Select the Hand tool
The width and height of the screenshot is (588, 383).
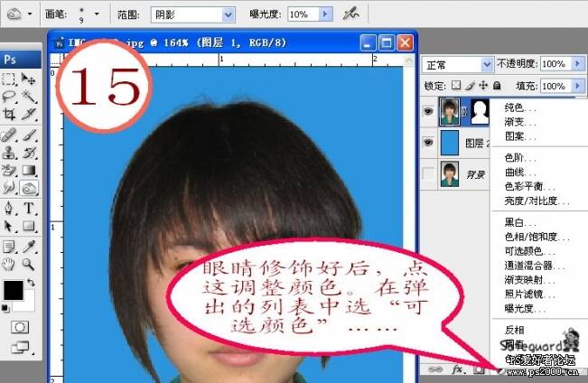tap(8, 264)
